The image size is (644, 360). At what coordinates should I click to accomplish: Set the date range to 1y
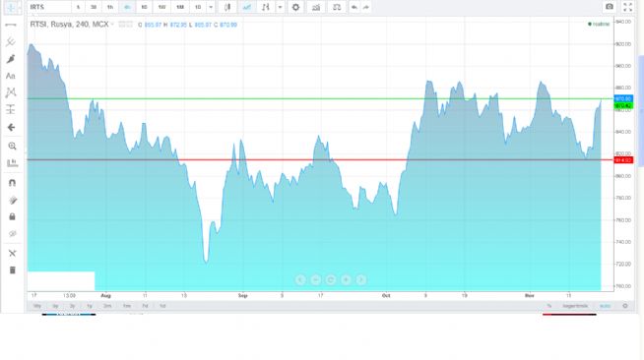point(90,306)
